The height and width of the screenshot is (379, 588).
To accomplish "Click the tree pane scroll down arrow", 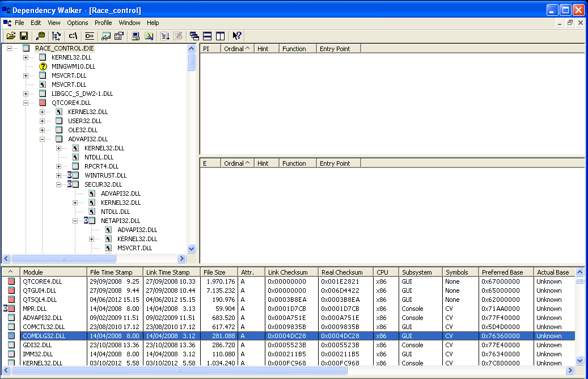I will (191, 249).
